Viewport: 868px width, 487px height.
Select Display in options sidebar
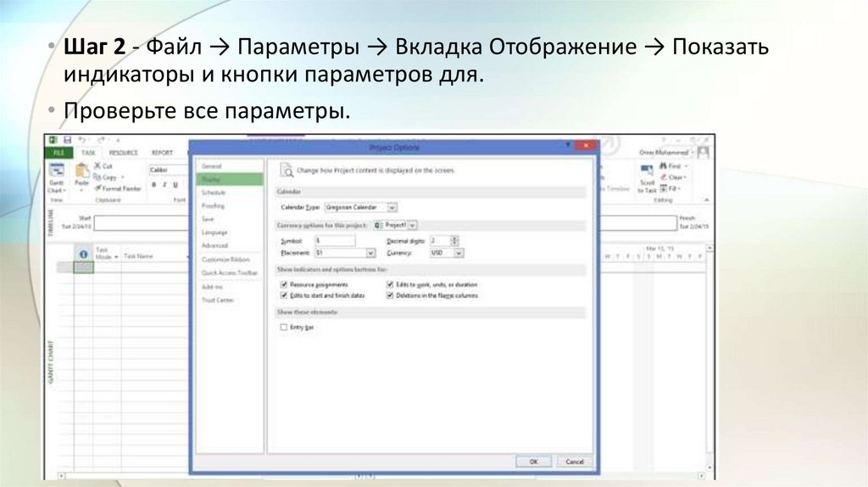(x=229, y=180)
